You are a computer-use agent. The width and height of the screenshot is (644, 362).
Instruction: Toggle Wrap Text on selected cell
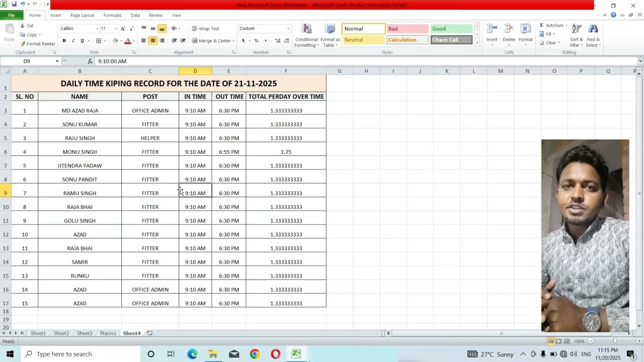tap(205, 29)
